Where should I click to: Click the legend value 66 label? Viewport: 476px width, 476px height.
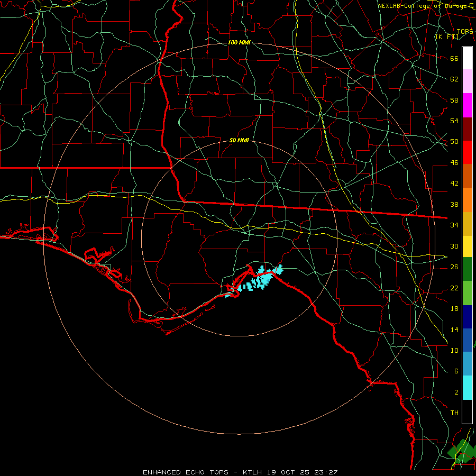(x=454, y=58)
